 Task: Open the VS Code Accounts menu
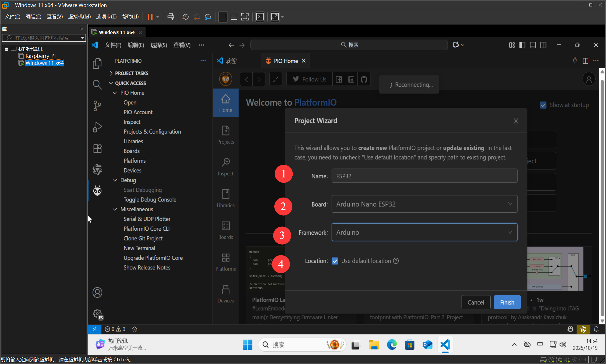(x=97, y=292)
